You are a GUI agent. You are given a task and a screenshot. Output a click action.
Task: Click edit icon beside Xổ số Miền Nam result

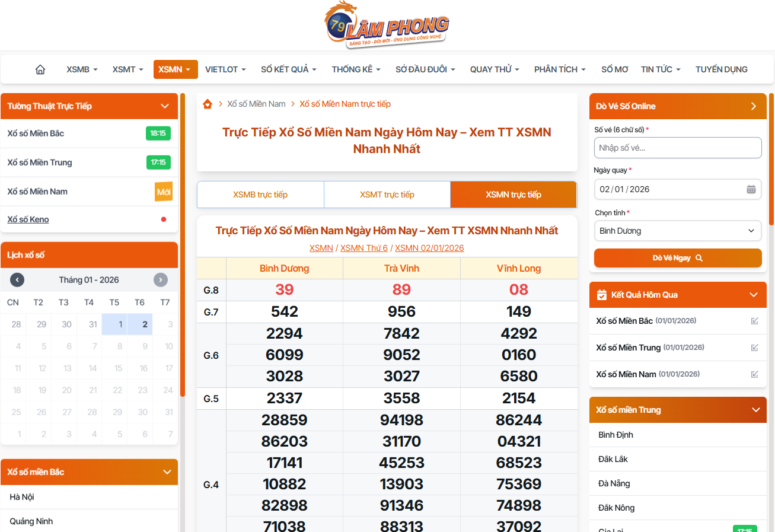pyautogui.click(x=754, y=374)
